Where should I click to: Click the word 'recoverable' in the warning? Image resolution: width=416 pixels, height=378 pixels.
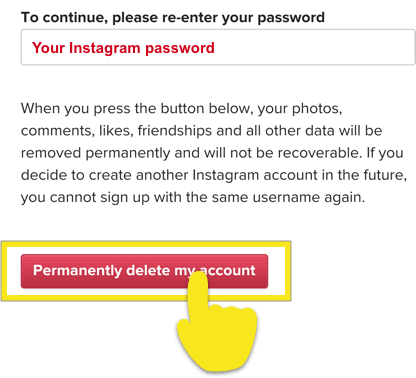tap(319, 153)
